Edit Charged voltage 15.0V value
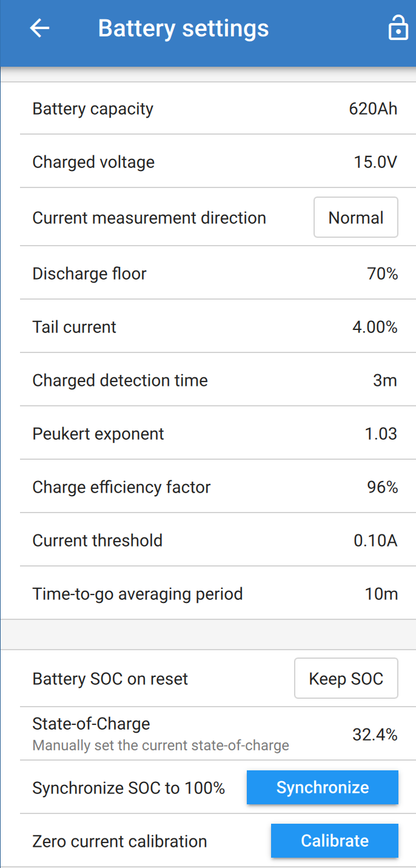This screenshot has height=868, width=416. pyautogui.click(x=375, y=163)
